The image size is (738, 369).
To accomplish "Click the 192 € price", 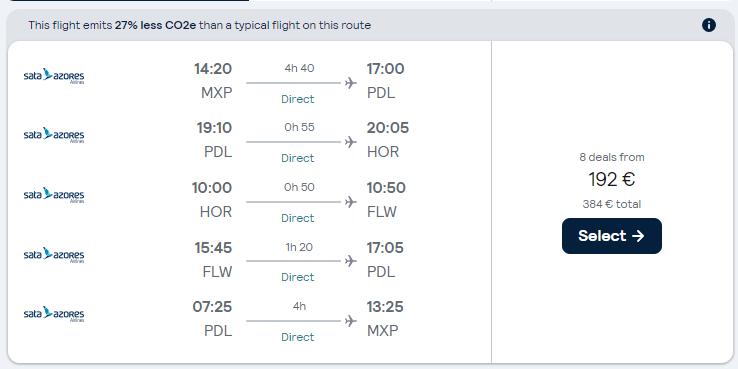I will click(611, 179).
